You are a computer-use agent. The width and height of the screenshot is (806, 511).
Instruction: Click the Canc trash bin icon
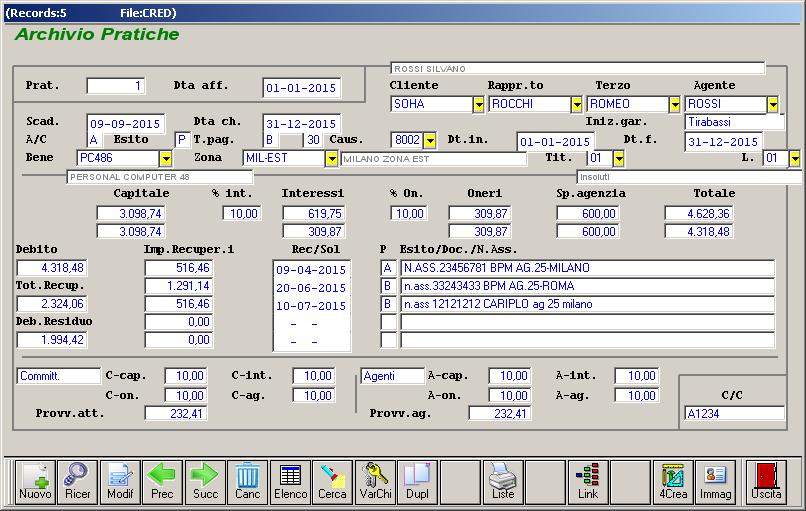coord(248,482)
